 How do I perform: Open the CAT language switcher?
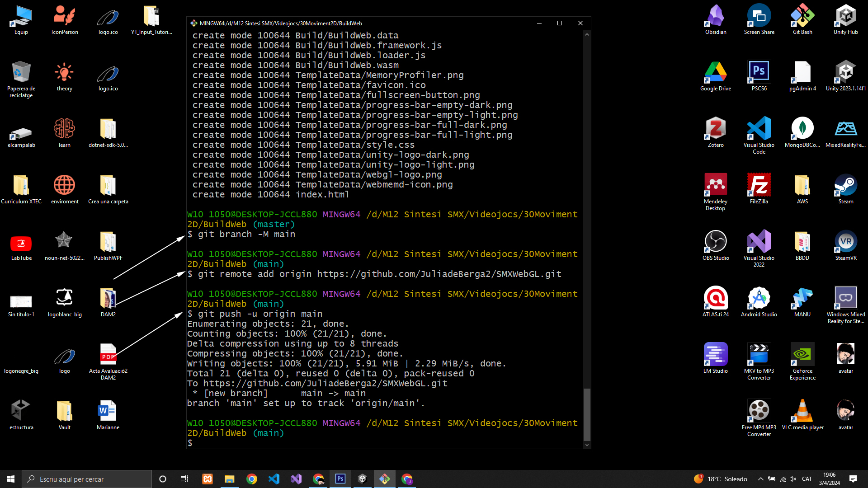[x=807, y=479]
